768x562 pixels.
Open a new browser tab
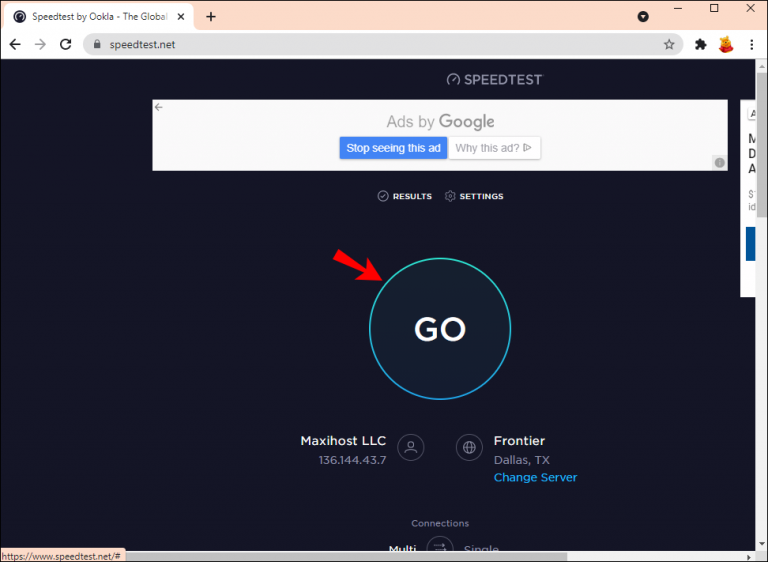[211, 17]
